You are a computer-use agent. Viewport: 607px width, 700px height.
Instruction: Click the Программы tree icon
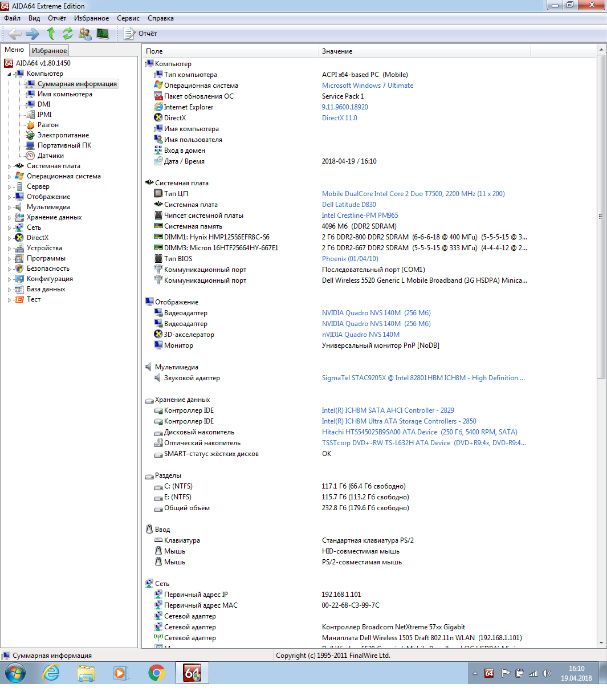point(19,258)
